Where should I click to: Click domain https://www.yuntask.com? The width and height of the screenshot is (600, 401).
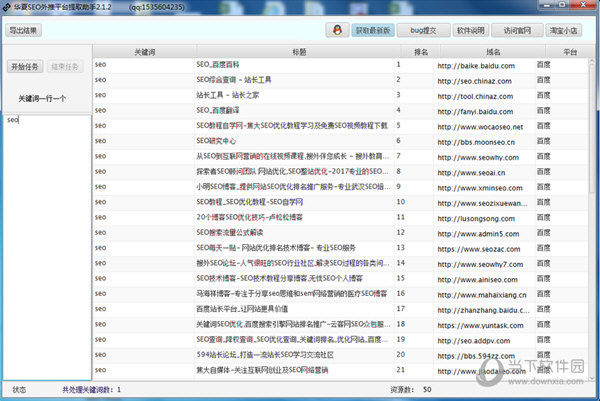[480, 326]
